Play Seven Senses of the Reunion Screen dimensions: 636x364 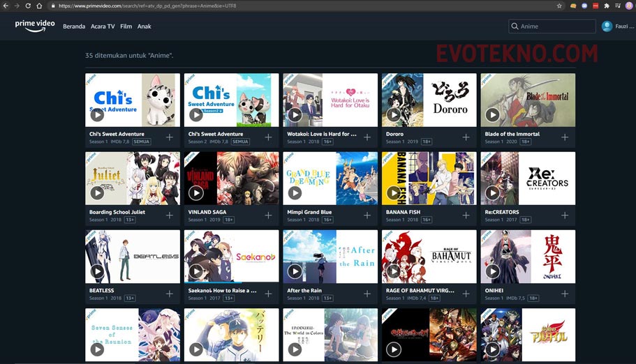97,349
